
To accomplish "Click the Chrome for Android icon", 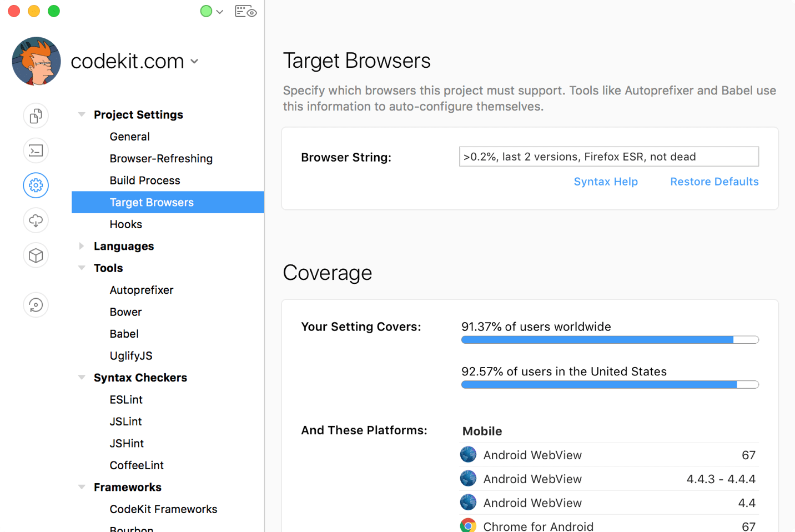I will [468, 525].
